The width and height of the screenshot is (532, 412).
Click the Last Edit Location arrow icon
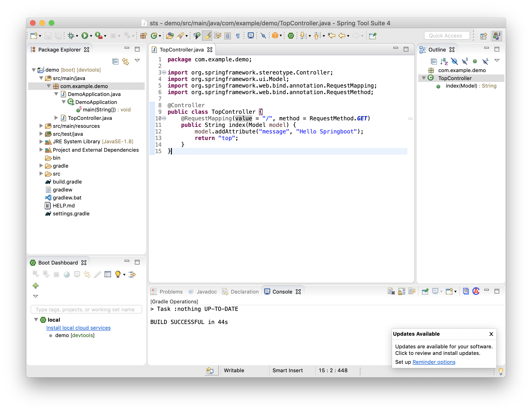click(331, 36)
